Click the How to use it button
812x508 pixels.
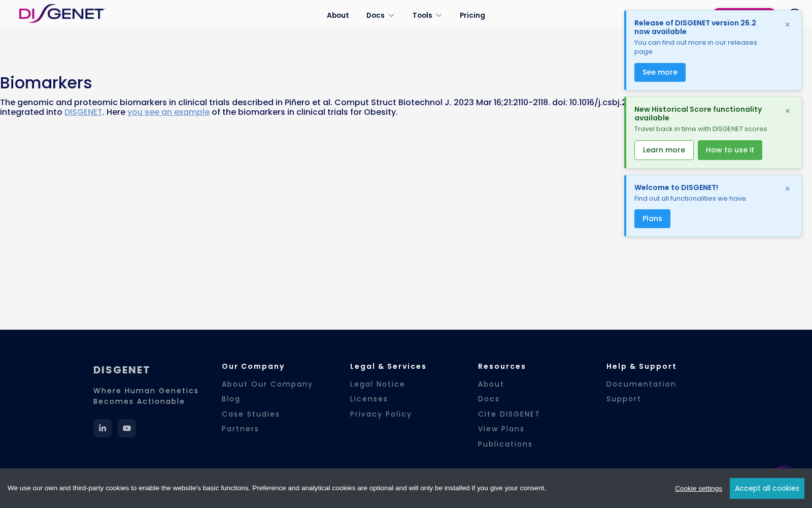730,150
